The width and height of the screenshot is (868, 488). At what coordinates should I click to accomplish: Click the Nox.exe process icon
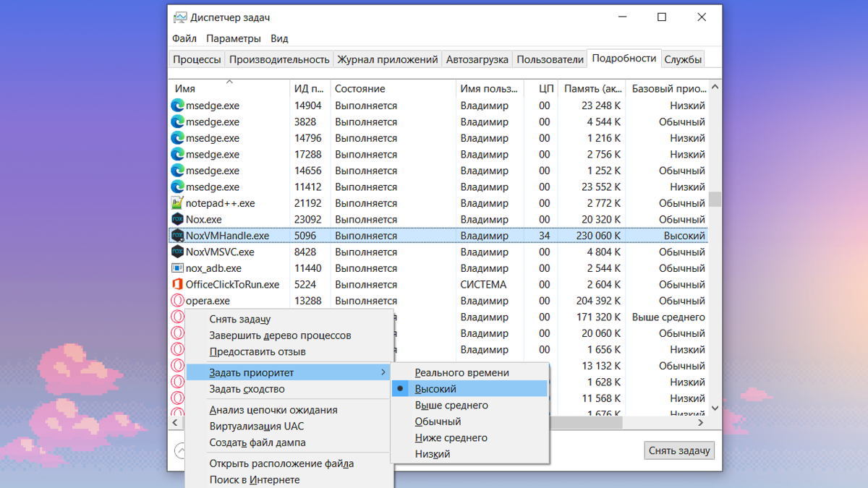(x=177, y=219)
